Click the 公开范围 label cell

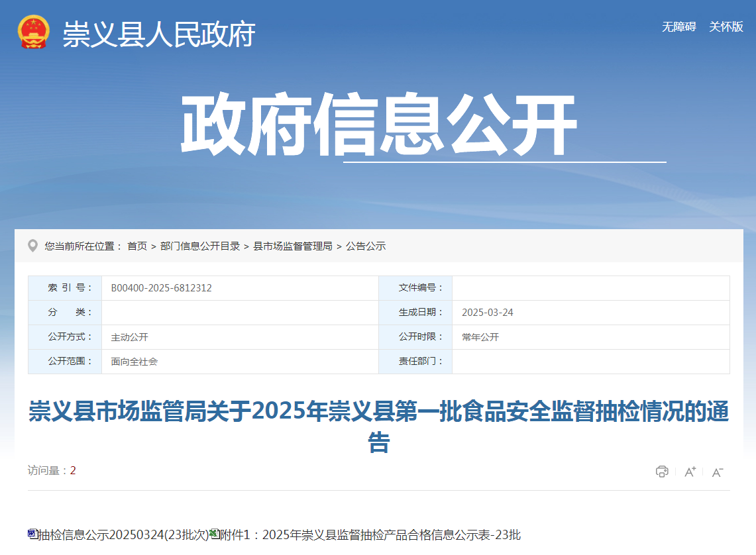(x=65, y=362)
